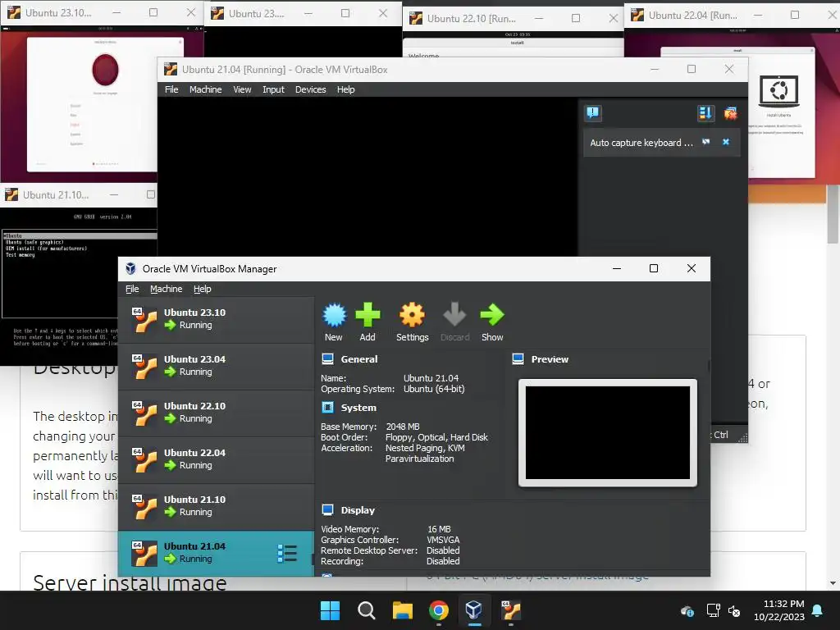The width and height of the screenshot is (840, 630).
Task: Click the Ubuntu 22.04 window title bar
Action: click(x=733, y=16)
